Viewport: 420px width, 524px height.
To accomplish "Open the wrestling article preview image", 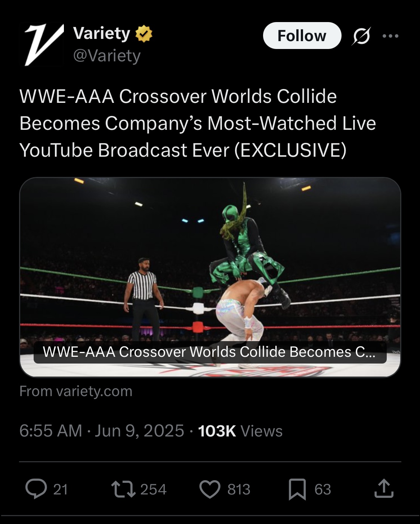I will tap(210, 277).
